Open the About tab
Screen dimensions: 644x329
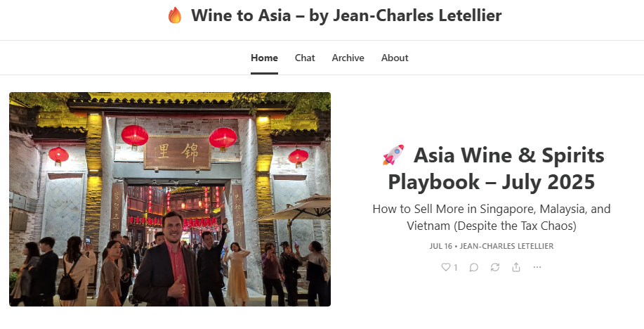tap(395, 58)
